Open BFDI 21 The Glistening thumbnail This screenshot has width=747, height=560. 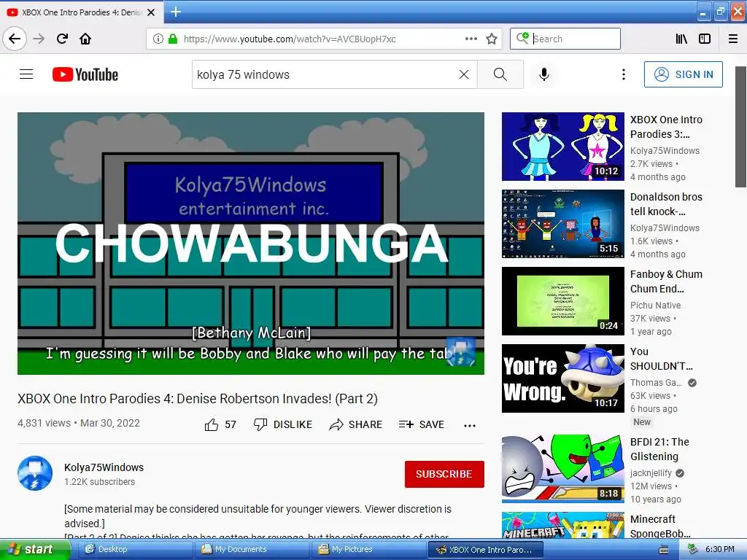pyautogui.click(x=562, y=468)
